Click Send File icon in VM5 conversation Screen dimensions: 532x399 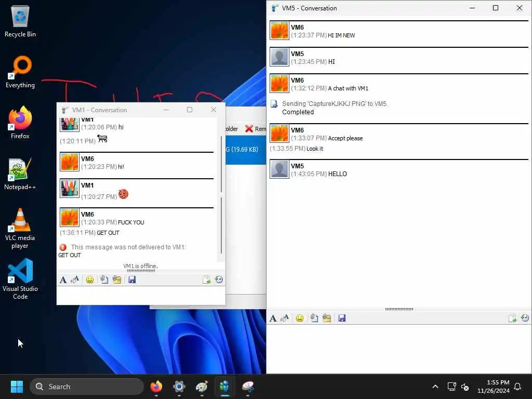pyautogui.click(x=314, y=318)
